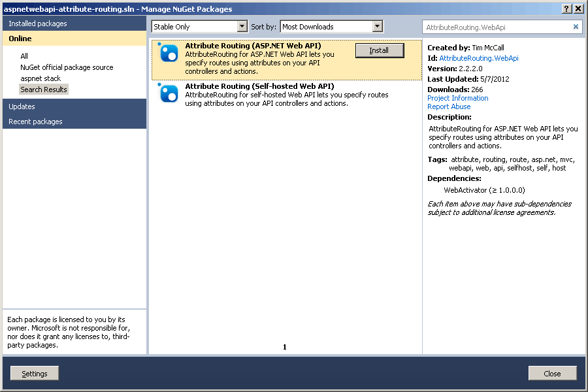Open the Stable Only dropdown
Screen dimensions: 588x392
click(199, 27)
